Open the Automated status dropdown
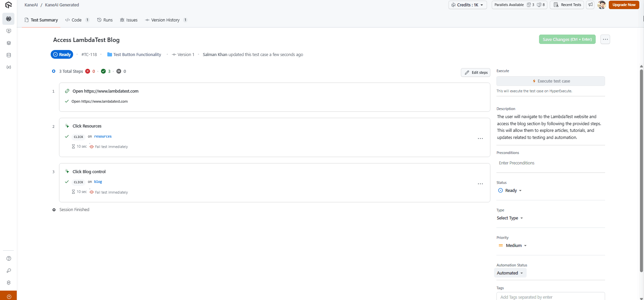Screen dimensions: 644x300 510,273
